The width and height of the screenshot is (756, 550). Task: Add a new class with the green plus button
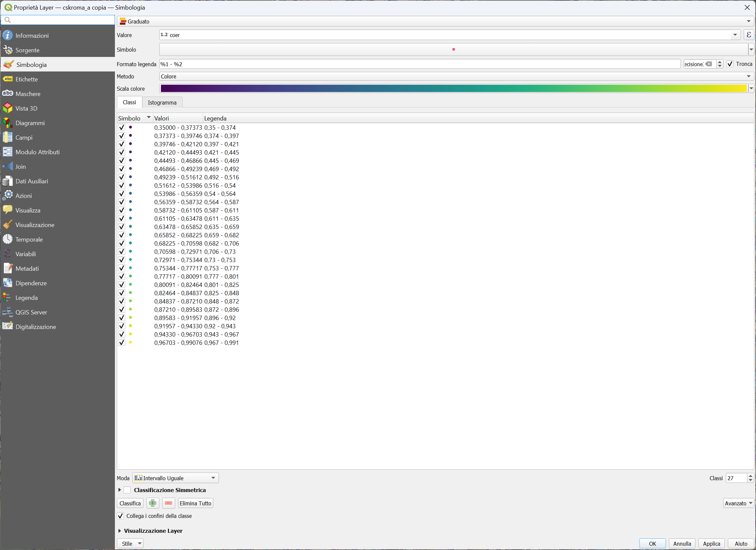[152, 503]
